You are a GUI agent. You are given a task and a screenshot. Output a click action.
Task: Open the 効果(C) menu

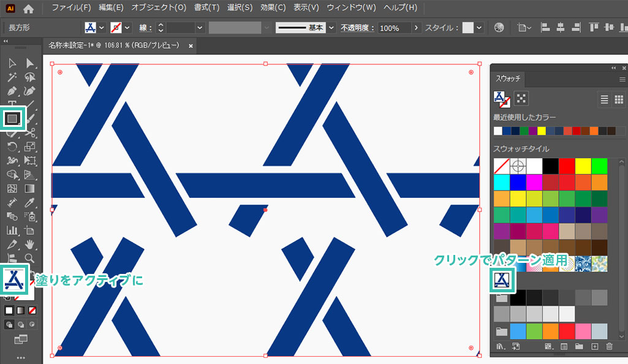click(x=272, y=8)
